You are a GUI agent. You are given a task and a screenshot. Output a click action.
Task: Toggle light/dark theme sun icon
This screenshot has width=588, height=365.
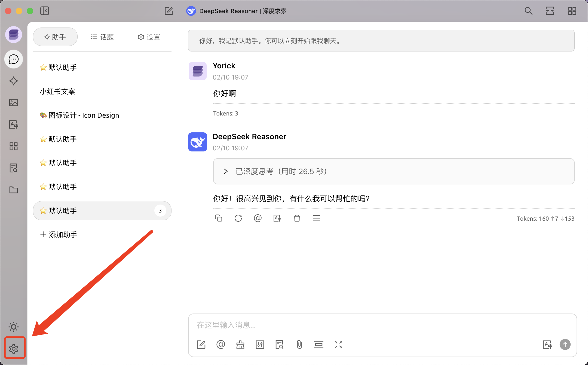[x=14, y=327]
